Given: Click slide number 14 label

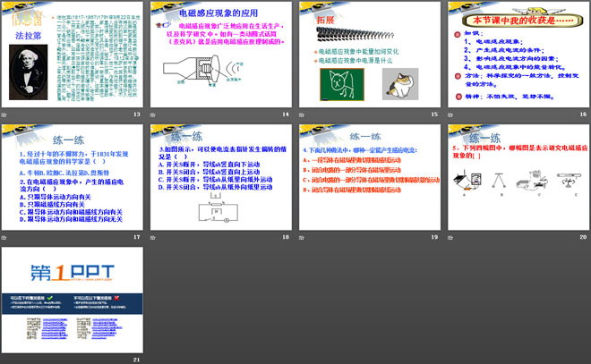Looking at the screenshot, I should coord(286,114).
